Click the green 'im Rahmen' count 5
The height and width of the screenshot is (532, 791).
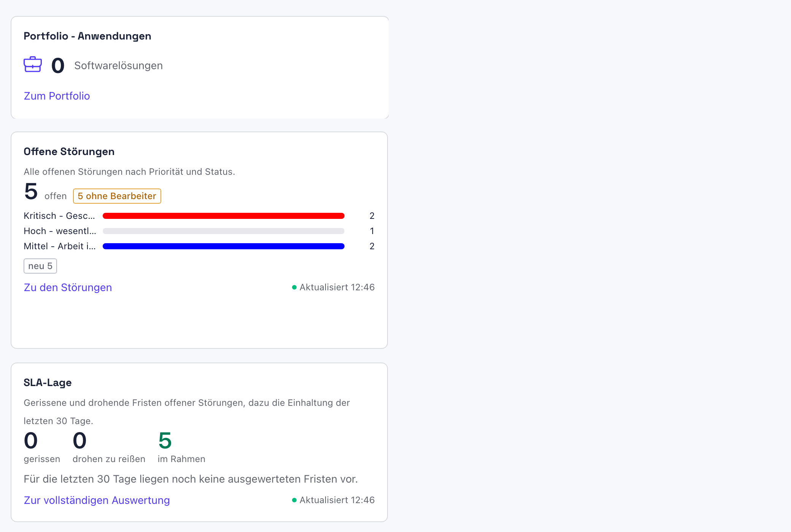(x=165, y=440)
